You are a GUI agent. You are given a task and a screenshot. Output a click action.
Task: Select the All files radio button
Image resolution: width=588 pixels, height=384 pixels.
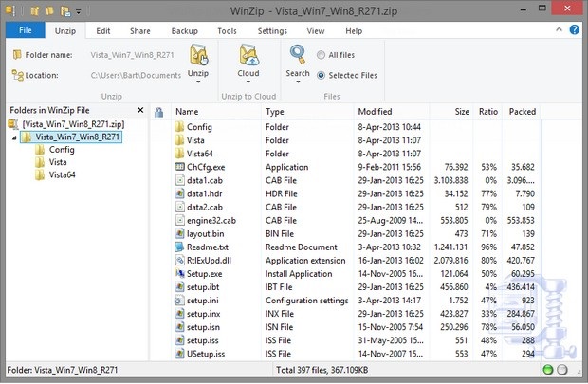321,55
